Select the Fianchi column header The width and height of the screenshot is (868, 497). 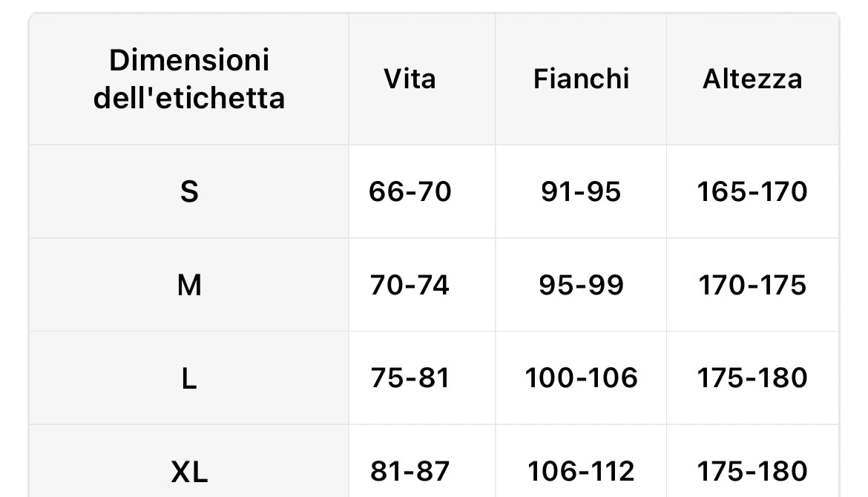pos(581,79)
